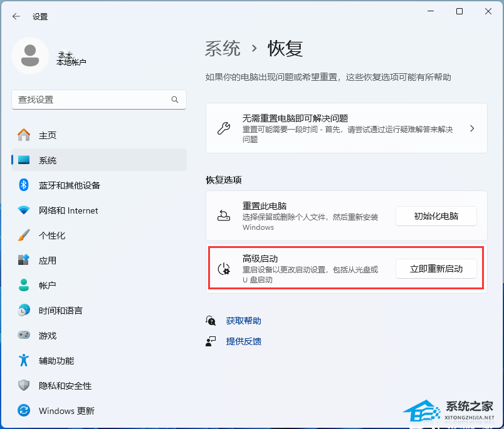Click the 重置此电脑 title

264,206
